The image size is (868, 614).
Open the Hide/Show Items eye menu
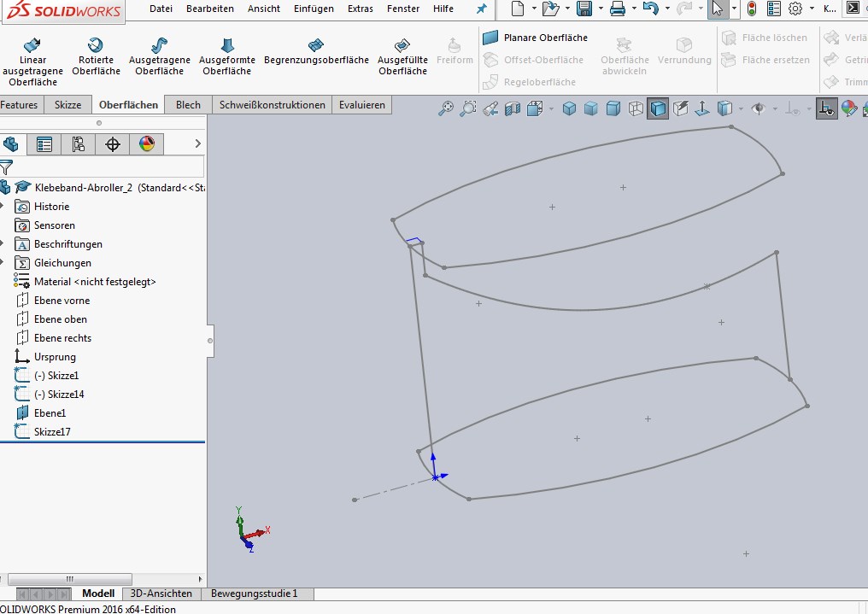pyautogui.click(x=759, y=108)
